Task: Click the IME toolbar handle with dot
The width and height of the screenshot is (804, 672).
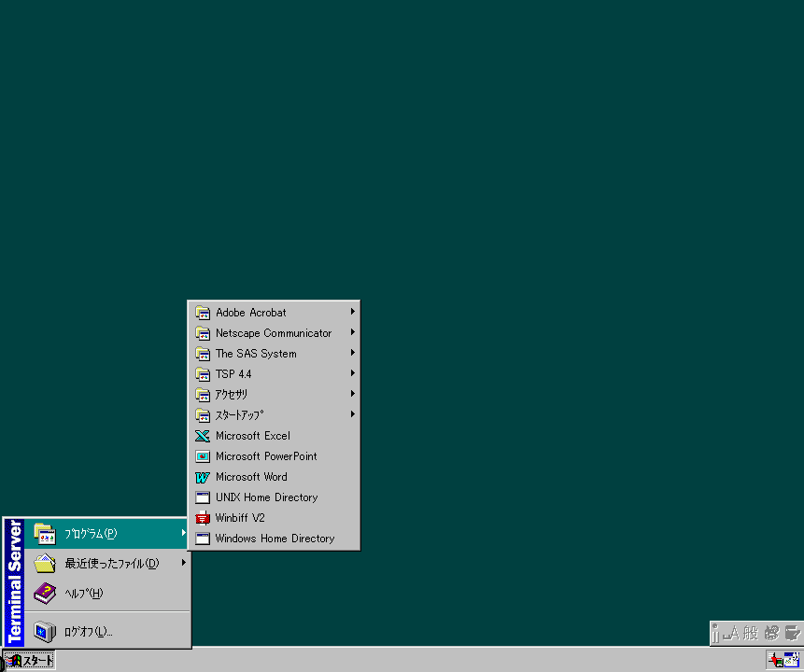Action: [x=715, y=633]
